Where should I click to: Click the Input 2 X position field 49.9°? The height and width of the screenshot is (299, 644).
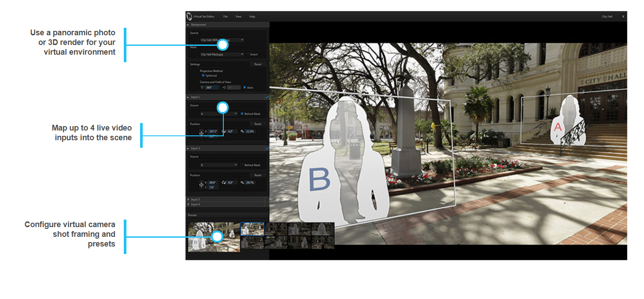click(x=214, y=183)
